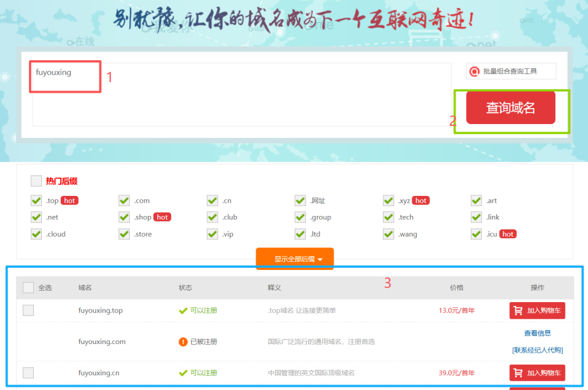
Task: Toggle the 热门后缀 select-all checkbox
Action: tap(36, 181)
